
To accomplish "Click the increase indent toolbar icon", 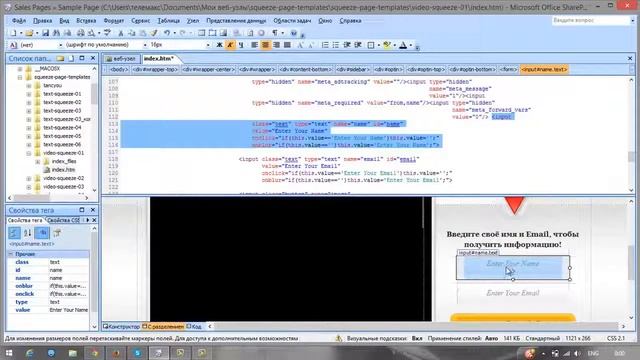I will pyautogui.click(x=358, y=45).
